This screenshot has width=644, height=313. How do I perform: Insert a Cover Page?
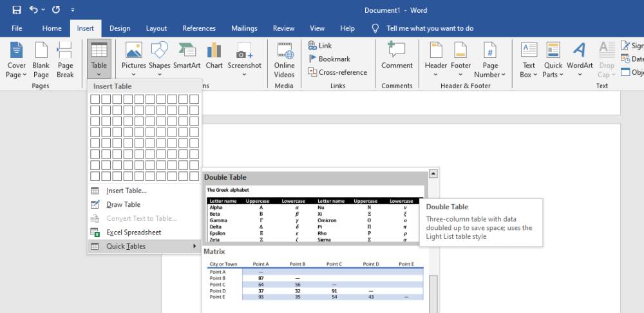coord(17,59)
